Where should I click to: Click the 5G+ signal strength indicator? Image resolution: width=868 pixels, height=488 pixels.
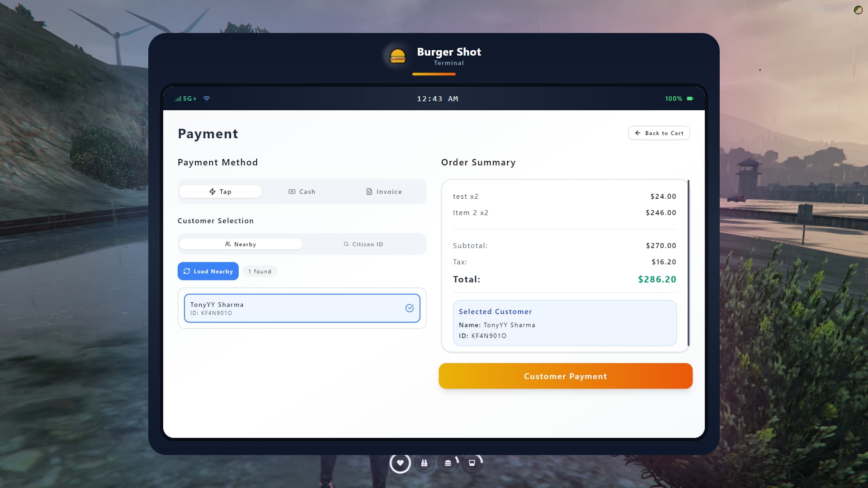point(185,99)
